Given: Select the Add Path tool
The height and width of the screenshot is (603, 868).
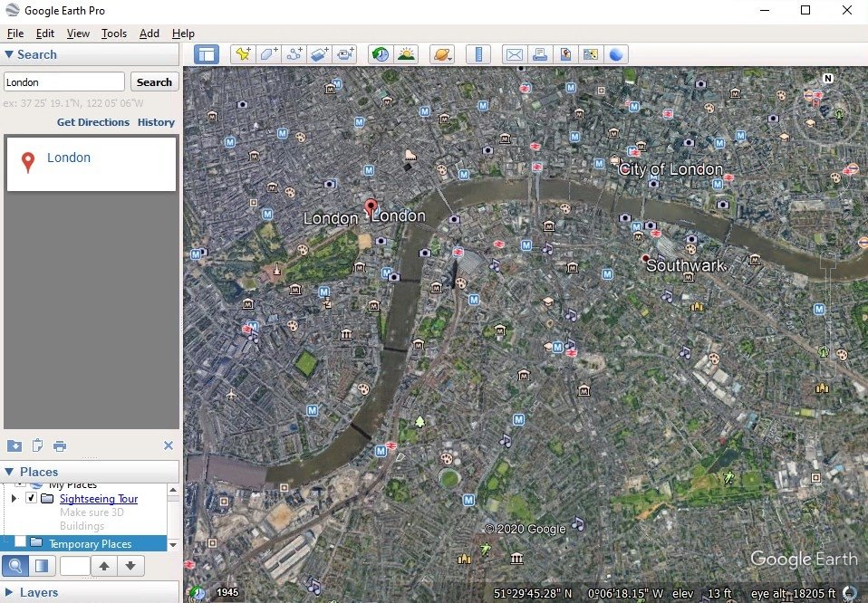Looking at the screenshot, I should click(x=294, y=54).
